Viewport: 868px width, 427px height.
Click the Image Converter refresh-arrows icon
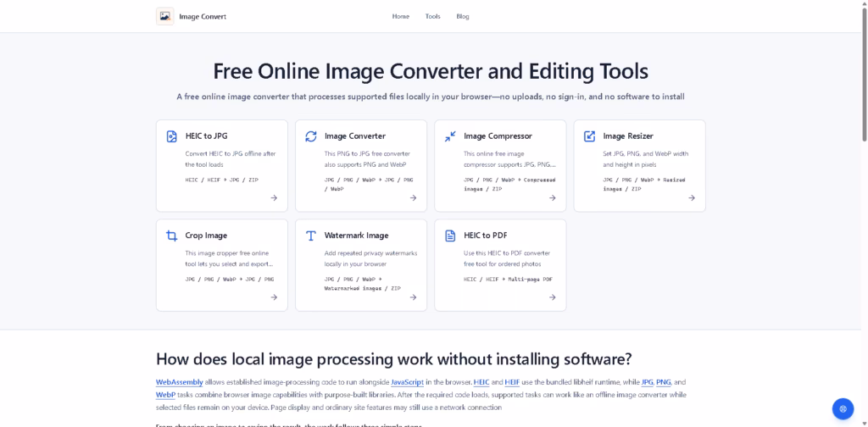point(311,136)
